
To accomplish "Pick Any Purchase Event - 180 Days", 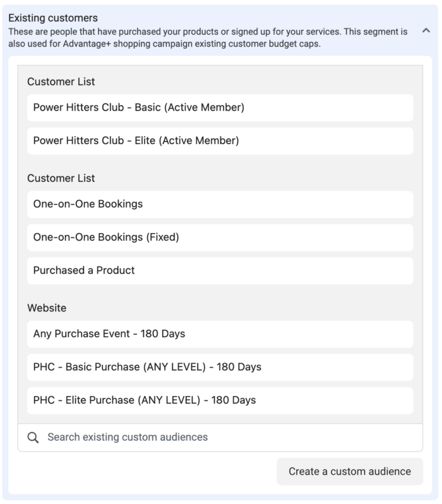I will [x=220, y=334].
